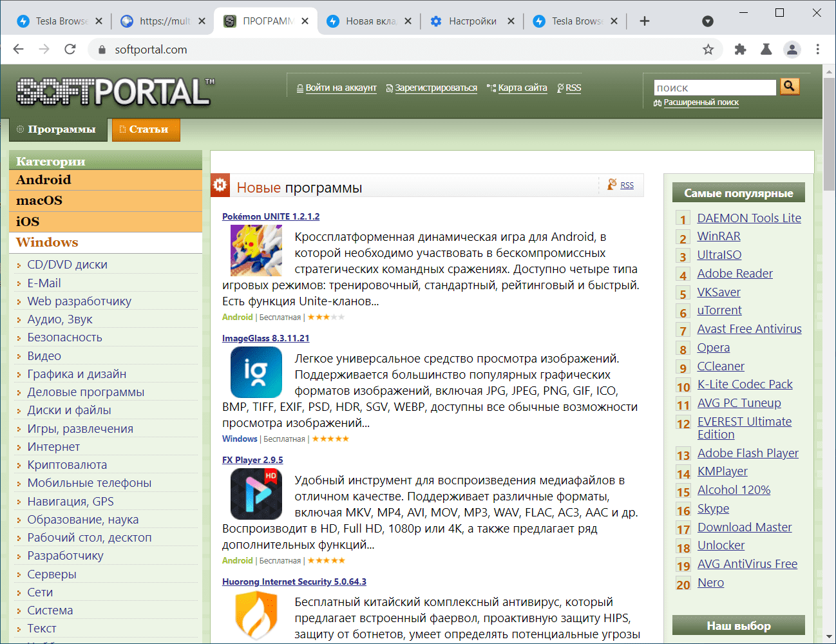The width and height of the screenshot is (836, 644).
Task: Open Безопасность subcategory
Action: [64, 337]
